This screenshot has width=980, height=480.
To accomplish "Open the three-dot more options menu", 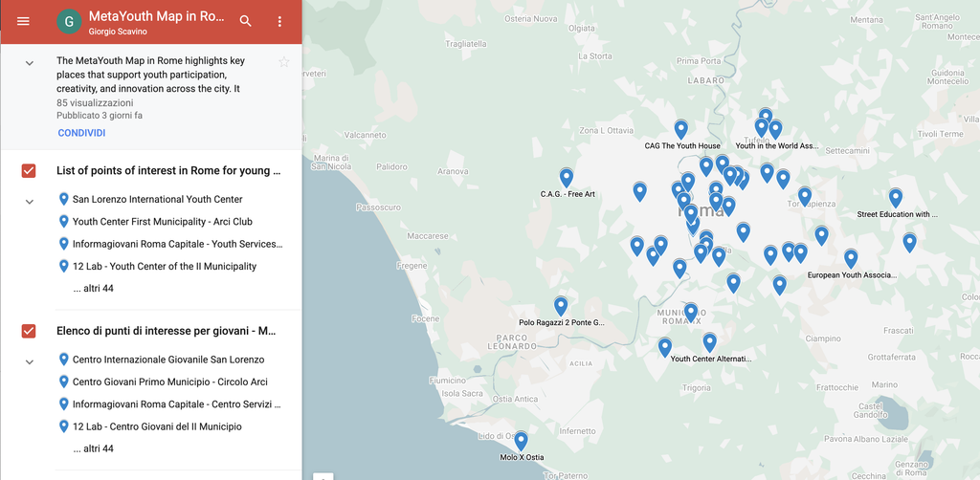I will (279, 21).
